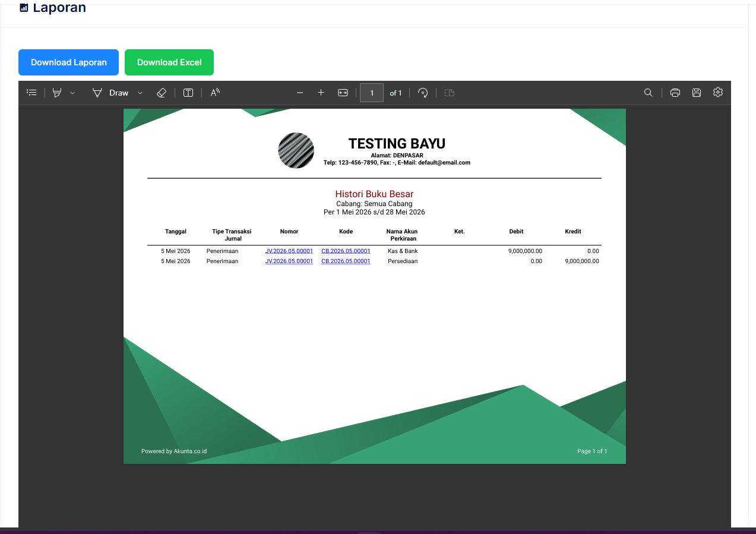The width and height of the screenshot is (756, 534).
Task: Toggle the read aloud feature
Action: coord(215,93)
